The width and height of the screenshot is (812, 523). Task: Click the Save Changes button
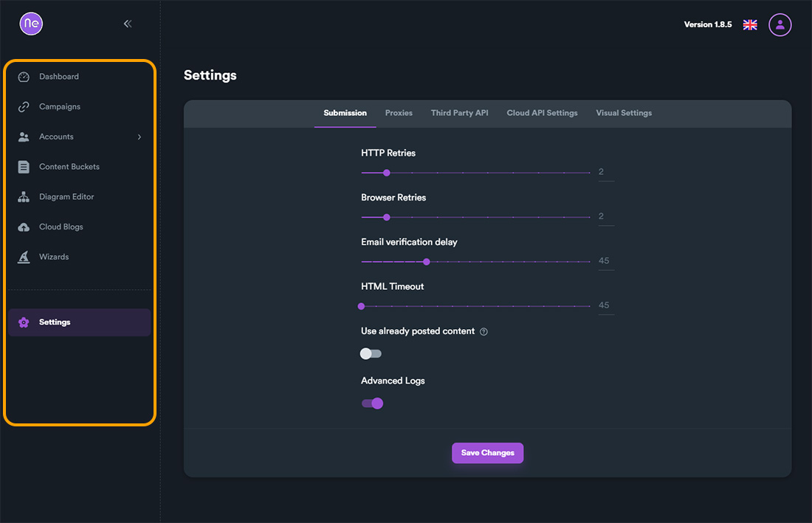click(488, 453)
